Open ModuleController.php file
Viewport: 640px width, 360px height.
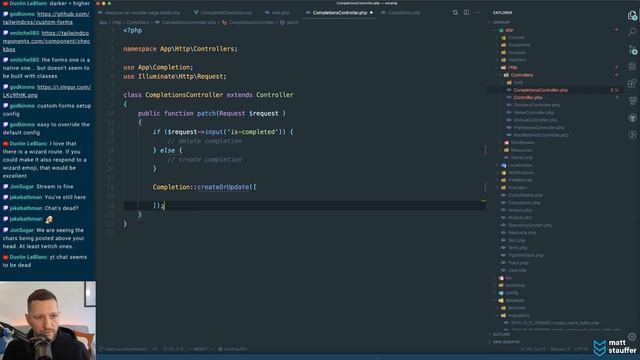pyautogui.click(x=535, y=120)
